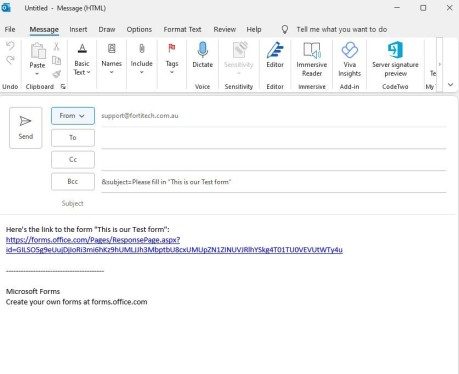The height and width of the screenshot is (374, 459).
Task: Collapse the ribbon using chevron arrow
Action: pyautogui.click(x=450, y=85)
